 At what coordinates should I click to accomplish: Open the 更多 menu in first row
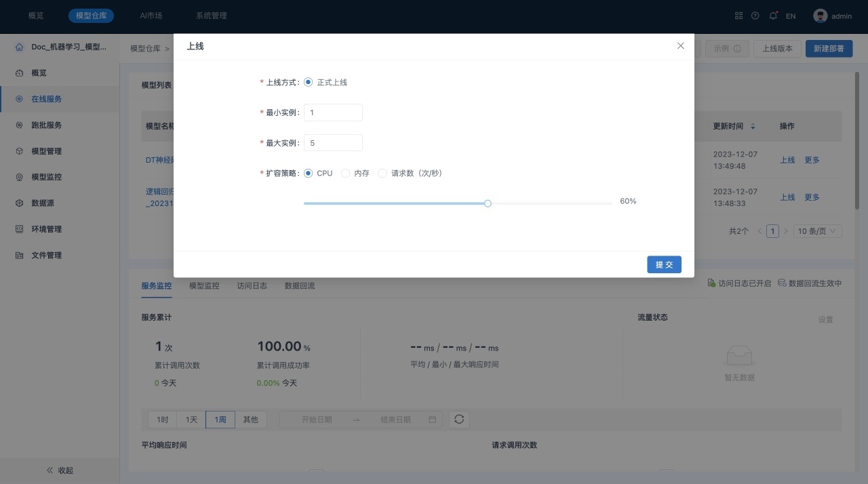coord(812,160)
